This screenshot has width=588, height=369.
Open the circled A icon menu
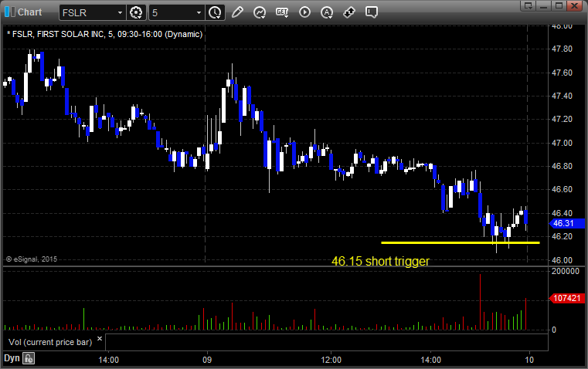(x=327, y=12)
